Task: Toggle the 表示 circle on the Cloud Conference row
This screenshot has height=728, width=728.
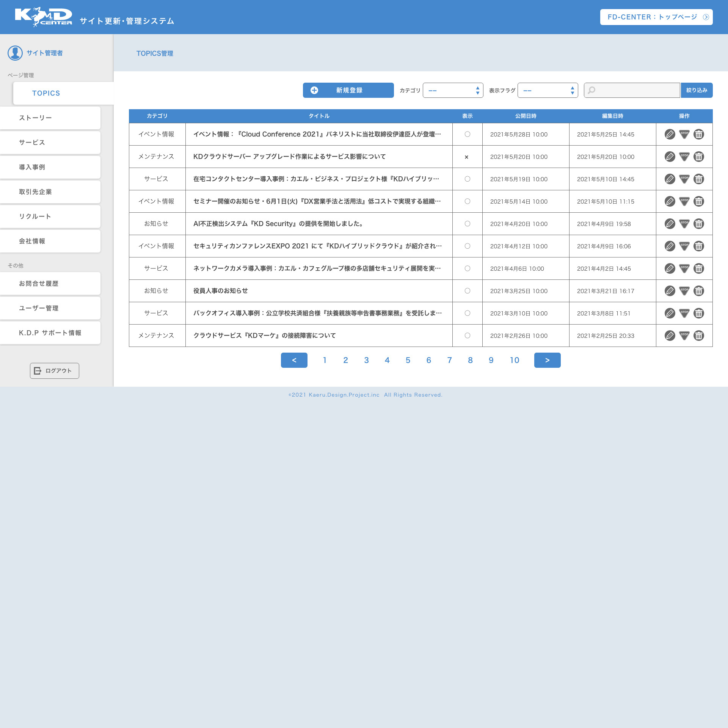Action: tap(467, 134)
